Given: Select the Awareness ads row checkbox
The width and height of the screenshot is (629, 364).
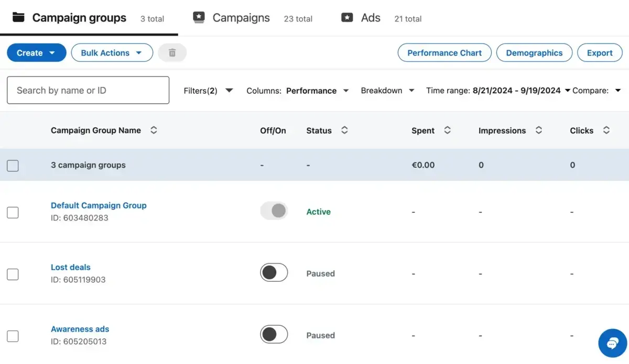Looking at the screenshot, I should (x=13, y=336).
